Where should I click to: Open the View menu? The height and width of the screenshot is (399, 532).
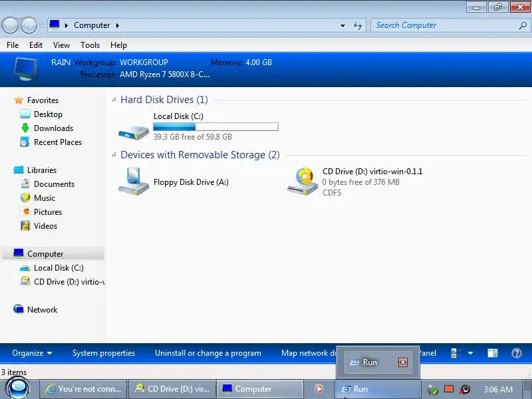(61, 45)
